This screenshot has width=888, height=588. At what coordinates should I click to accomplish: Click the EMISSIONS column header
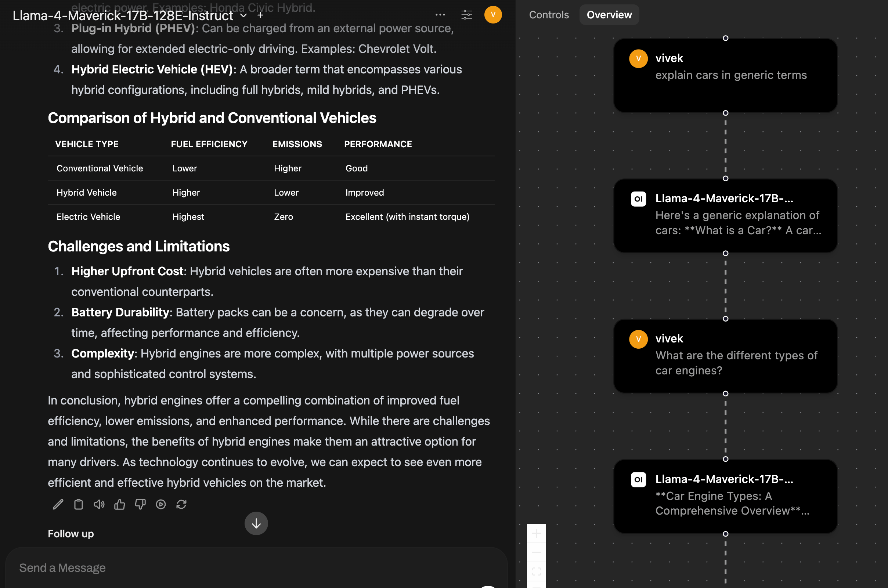tap(297, 144)
